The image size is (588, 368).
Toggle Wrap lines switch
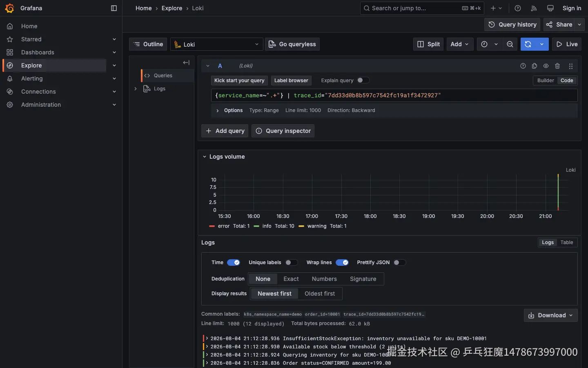[x=342, y=263]
